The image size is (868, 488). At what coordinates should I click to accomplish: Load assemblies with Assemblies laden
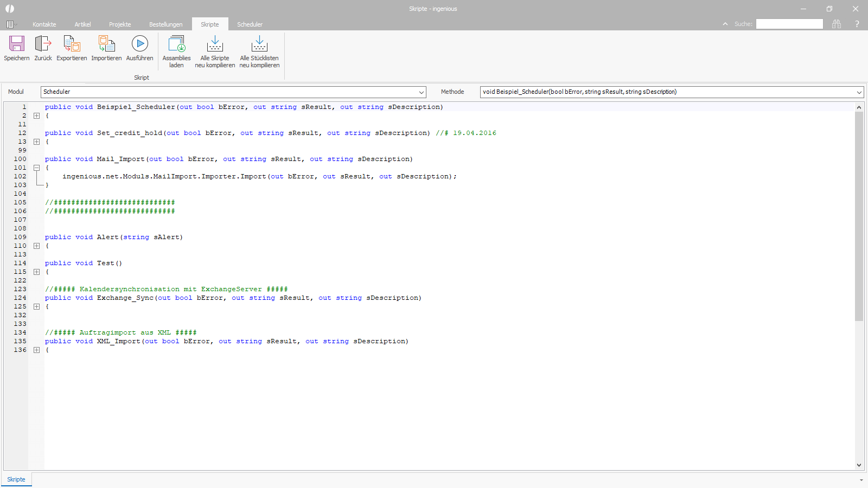click(x=176, y=52)
